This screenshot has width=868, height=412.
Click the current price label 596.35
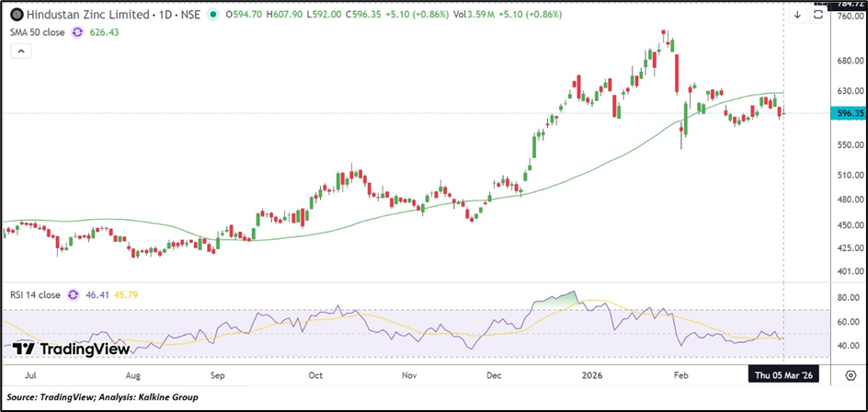click(849, 113)
